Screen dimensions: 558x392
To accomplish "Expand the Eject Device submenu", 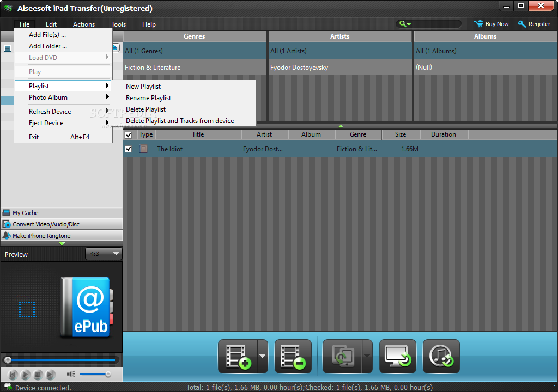I will coord(63,122).
